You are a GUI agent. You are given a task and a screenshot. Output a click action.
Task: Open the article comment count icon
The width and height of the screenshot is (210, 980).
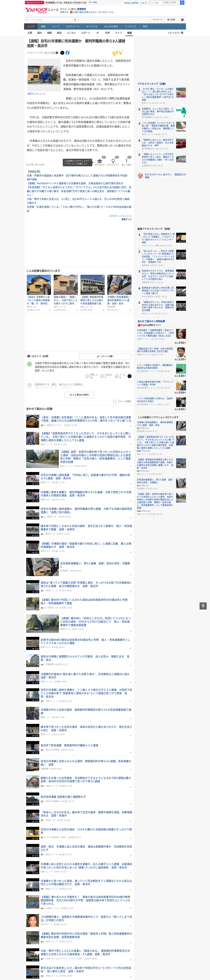(48, 53)
